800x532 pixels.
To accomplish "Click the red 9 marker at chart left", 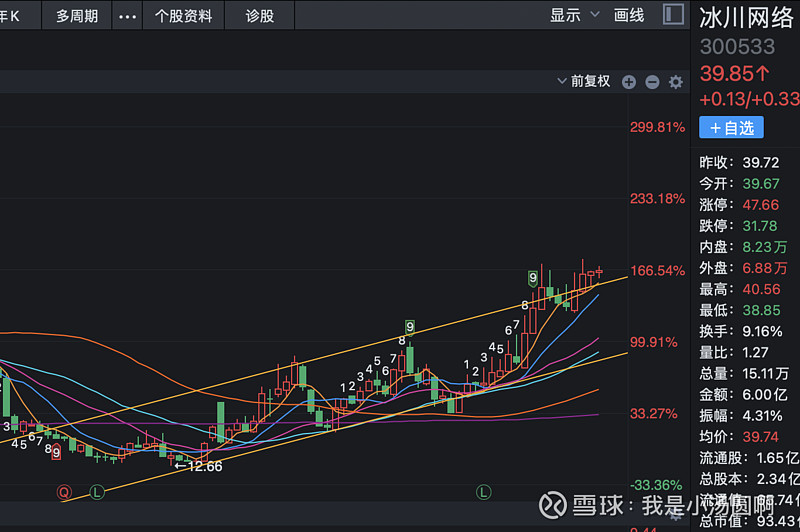I will tap(56, 452).
